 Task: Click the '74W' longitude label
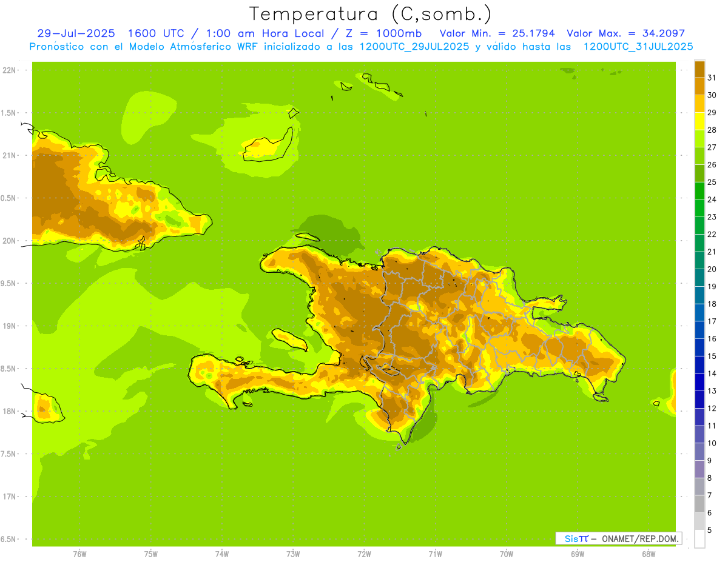[222, 554]
